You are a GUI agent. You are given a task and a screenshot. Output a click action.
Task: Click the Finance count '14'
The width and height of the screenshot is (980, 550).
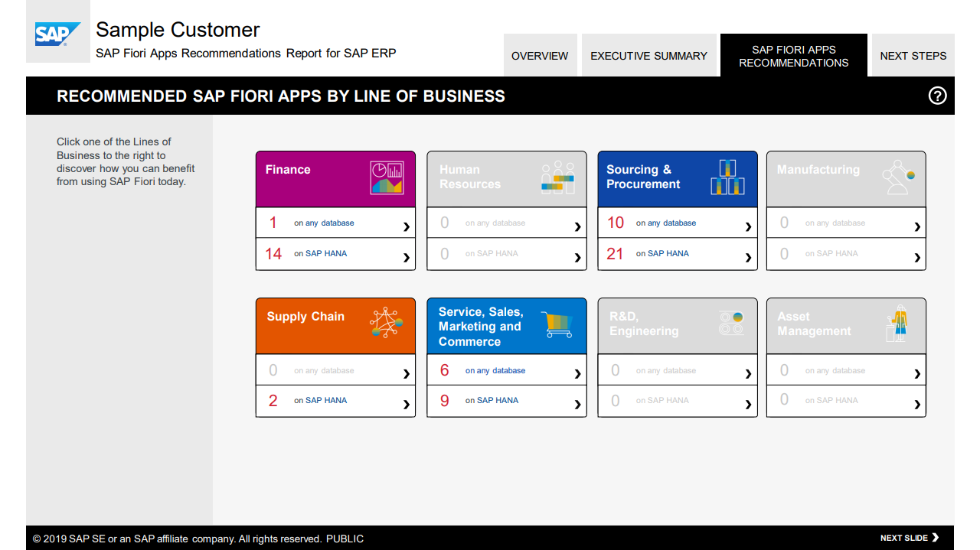(x=273, y=254)
